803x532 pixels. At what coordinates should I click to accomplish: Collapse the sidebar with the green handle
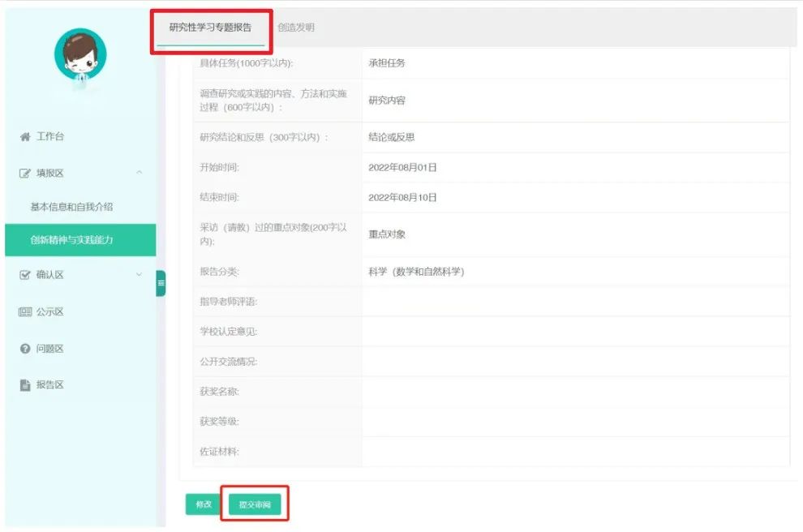pyautogui.click(x=161, y=283)
